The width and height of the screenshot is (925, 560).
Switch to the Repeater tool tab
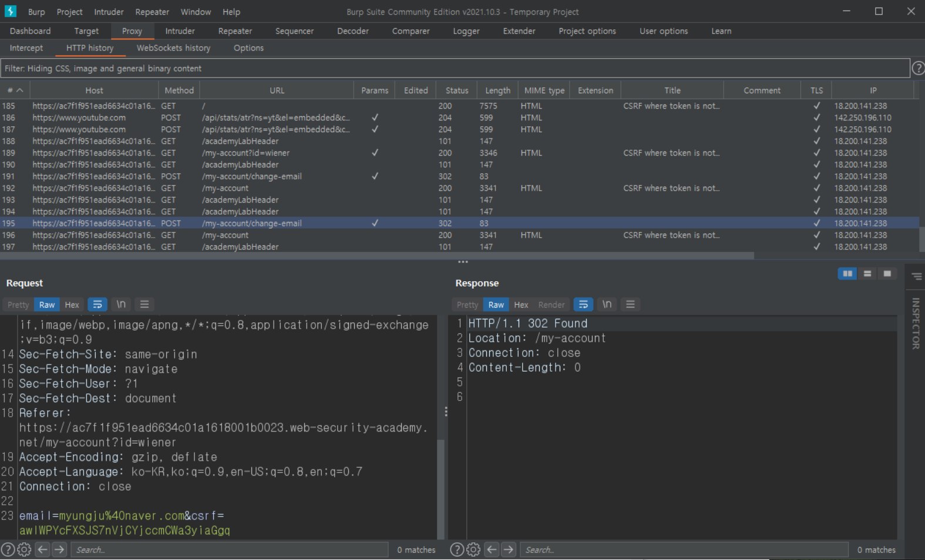(x=235, y=31)
